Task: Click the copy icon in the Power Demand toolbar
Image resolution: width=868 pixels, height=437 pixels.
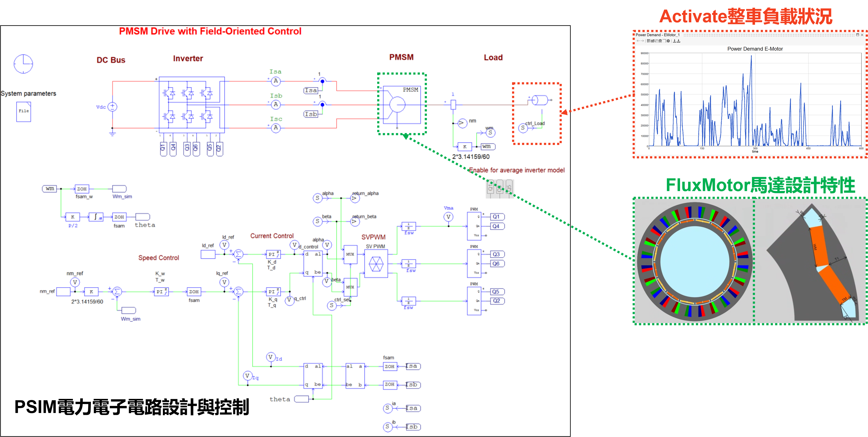Action: click(x=657, y=41)
